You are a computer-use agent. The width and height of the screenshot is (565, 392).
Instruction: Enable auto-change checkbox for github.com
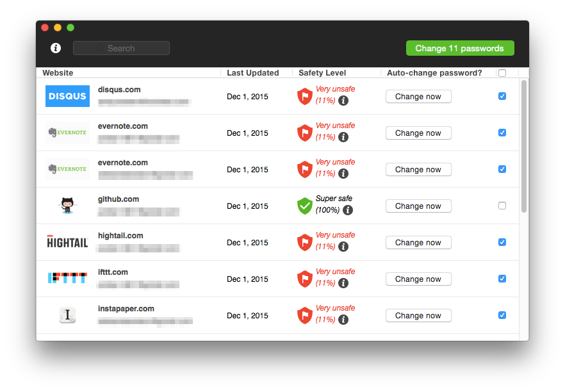(502, 206)
